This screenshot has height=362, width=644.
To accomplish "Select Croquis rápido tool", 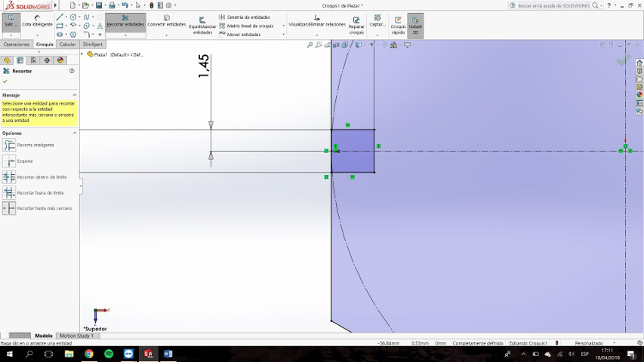I will [x=398, y=26].
